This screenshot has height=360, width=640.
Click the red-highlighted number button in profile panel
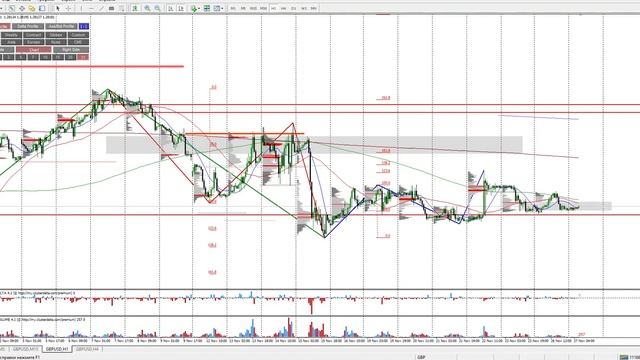(83, 57)
